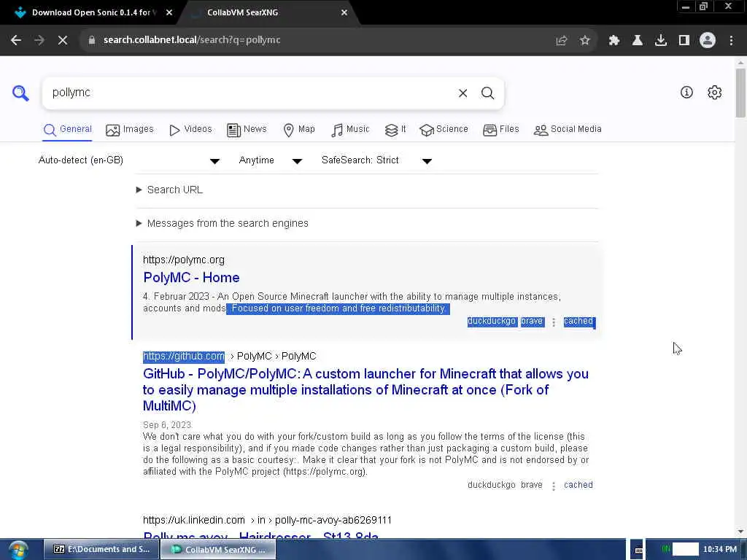Open Chrome three-dot menu
This screenshot has width=747, height=560.
coord(731,41)
